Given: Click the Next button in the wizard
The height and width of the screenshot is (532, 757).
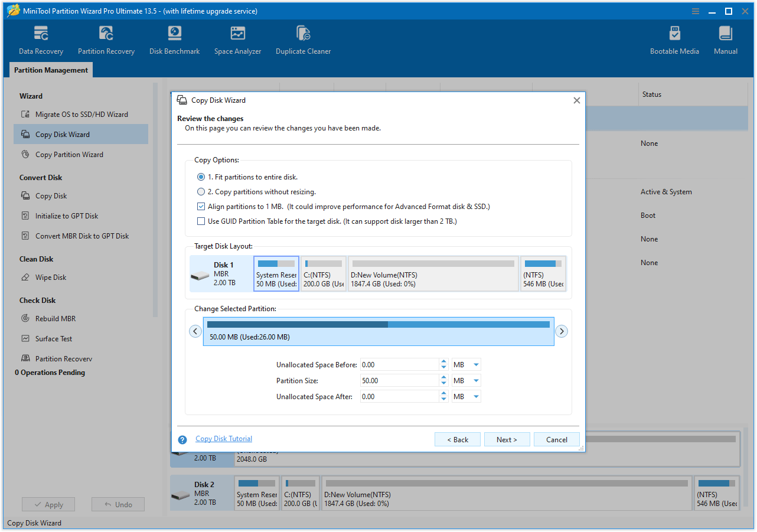Looking at the screenshot, I should [x=507, y=439].
